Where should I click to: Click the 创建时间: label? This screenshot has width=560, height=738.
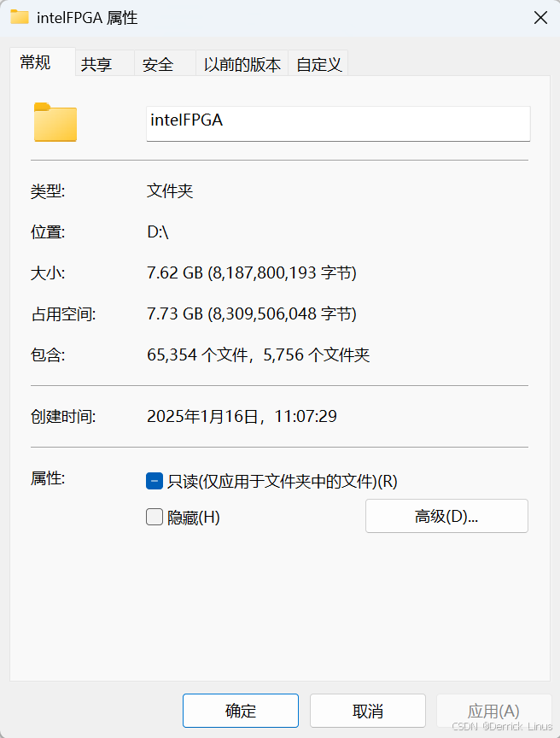[63, 417]
